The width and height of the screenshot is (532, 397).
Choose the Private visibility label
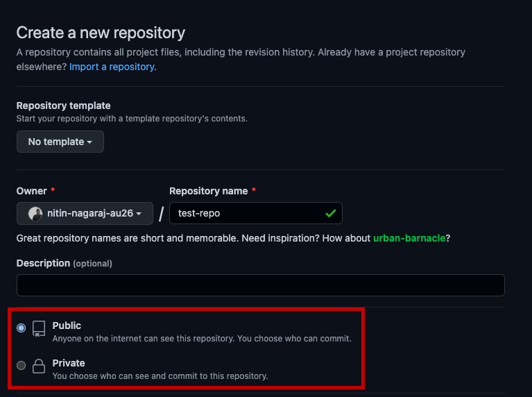pos(69,363)
